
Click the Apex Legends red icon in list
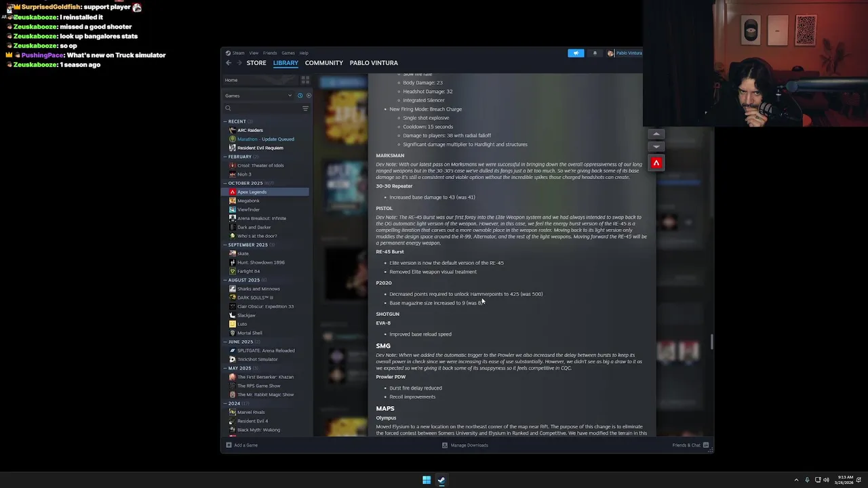tap(233, 192)
